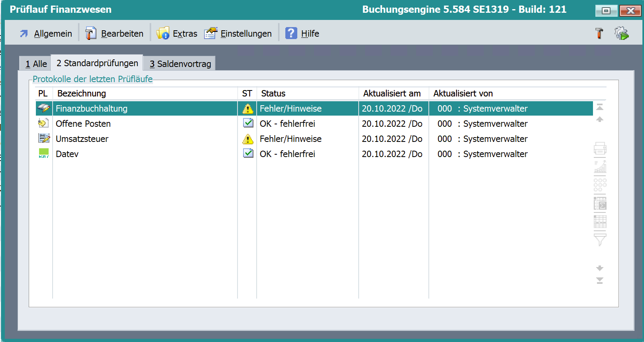Click the funnel filter icon
The height and width of the screenshot is (342, 644).
(600, 240)
